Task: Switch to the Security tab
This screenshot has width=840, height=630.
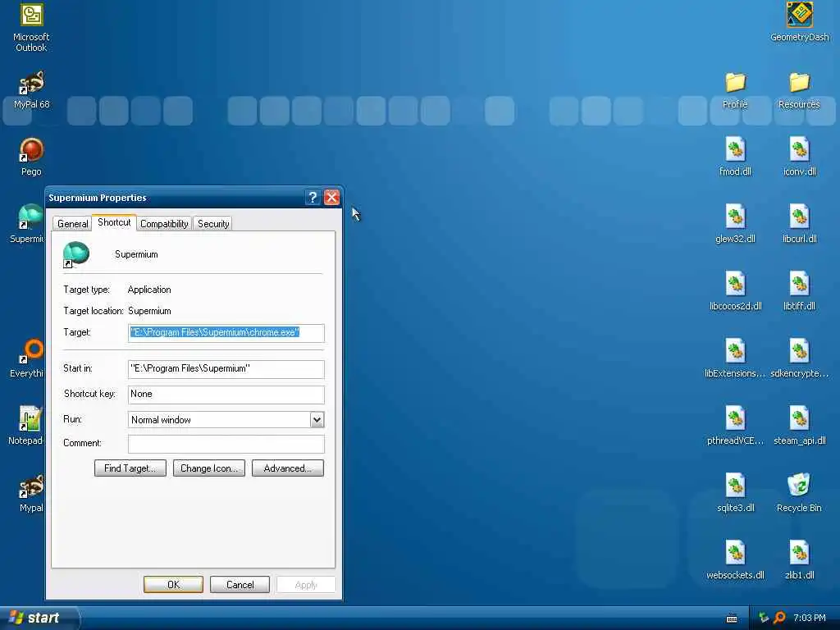Action: pos(213,224)
